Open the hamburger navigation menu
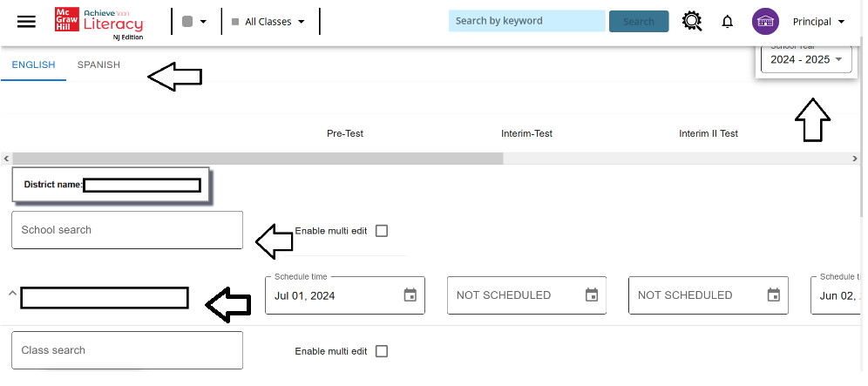Screen dimensions: 868x386 click(x=26, y=22)
